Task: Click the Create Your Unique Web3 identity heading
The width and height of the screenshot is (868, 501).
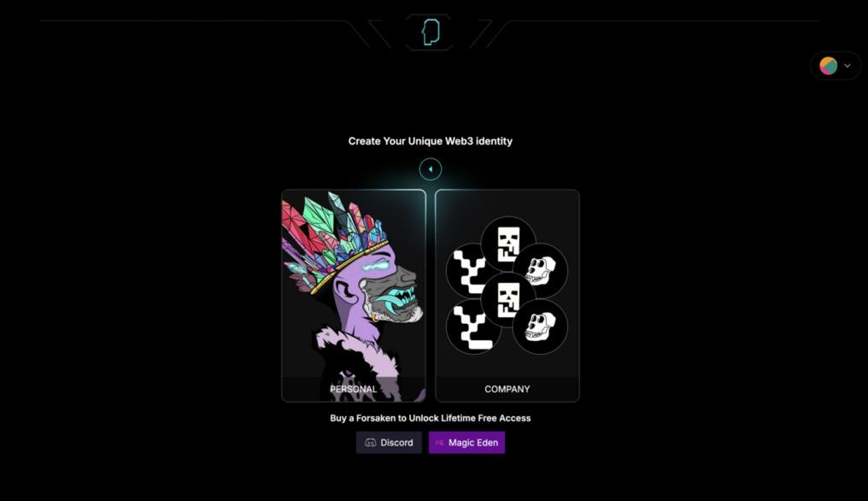Action: (x=430, y=141)
